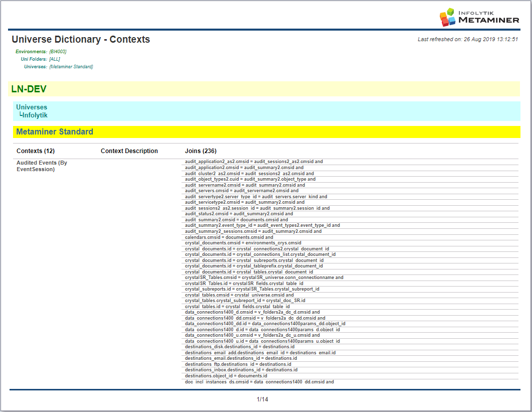Click join crystal_documents.id = crystal_connections2.crystal_document_id
The height and width of the screenshot is (412, 532).
pos(257,249)
